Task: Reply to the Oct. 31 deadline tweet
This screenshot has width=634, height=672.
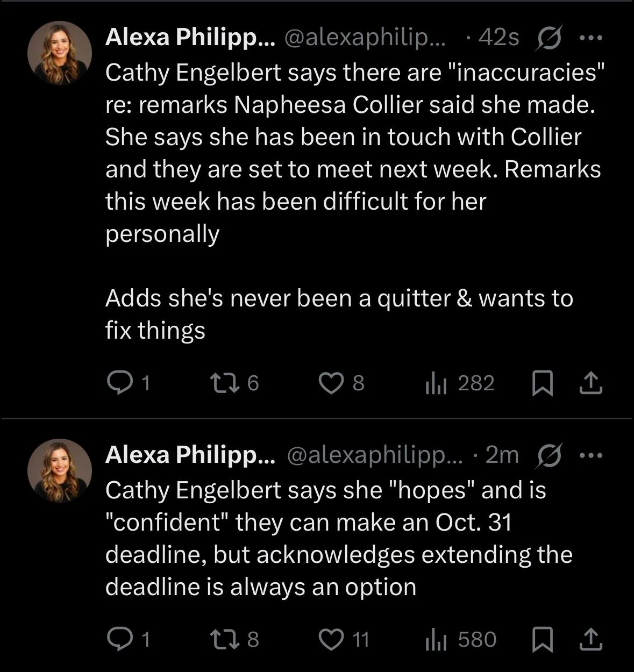Action: [x=117, y=639]
